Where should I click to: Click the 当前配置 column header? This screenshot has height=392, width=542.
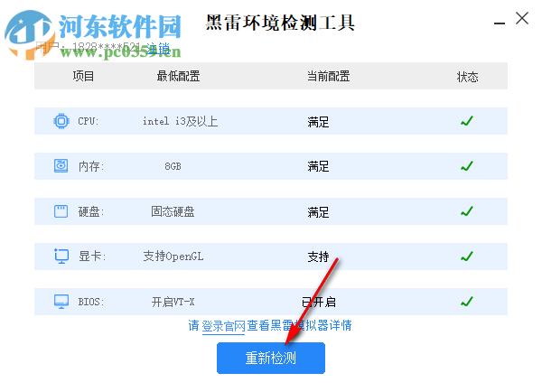[x=329, y=76]
